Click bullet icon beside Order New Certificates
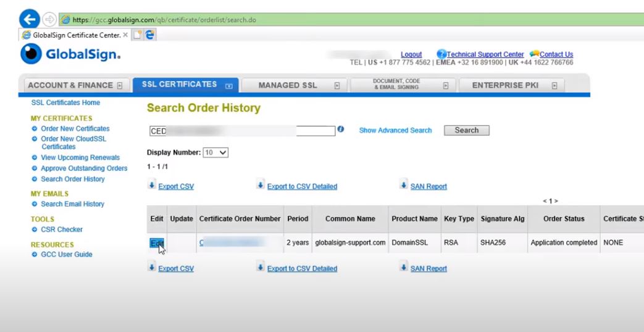The height and width of the screenshot is (332, 644). click(x=35, y=129)
